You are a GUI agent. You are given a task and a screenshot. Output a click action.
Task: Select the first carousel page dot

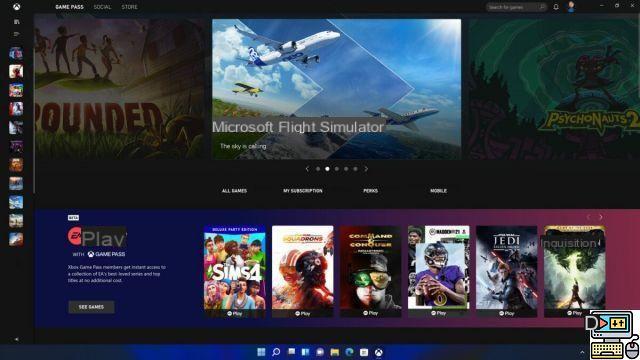coord(318,169)
